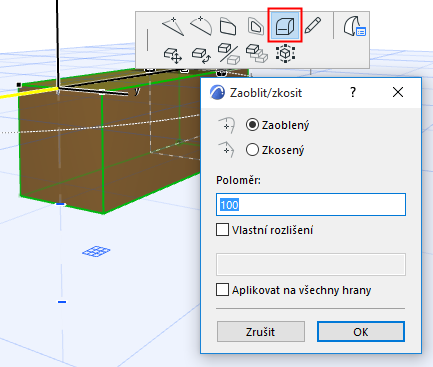Pick the offset edge pet palette tool
The image size is (433, 367).
pyautogui.click(x=228, y=26)
